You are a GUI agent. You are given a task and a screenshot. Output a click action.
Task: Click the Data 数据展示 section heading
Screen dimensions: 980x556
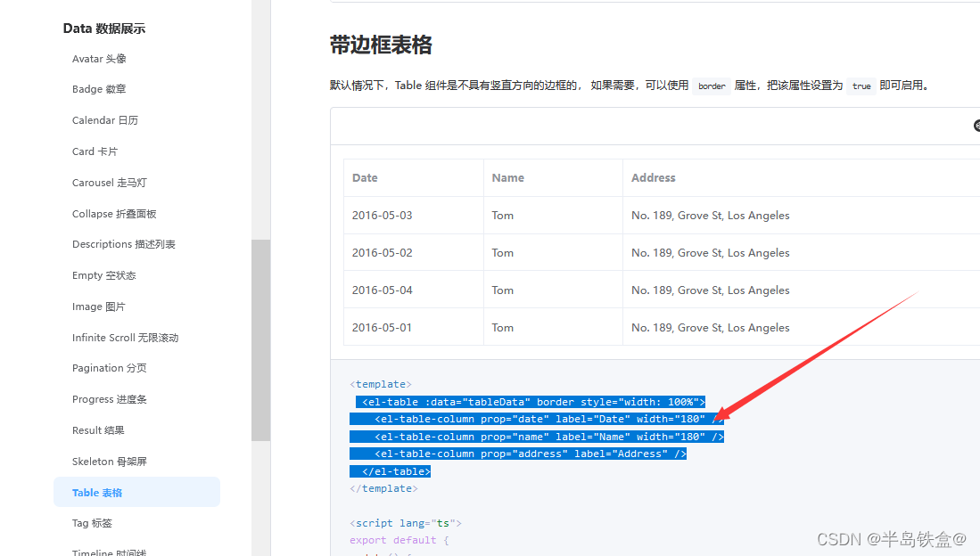point(103,29)
